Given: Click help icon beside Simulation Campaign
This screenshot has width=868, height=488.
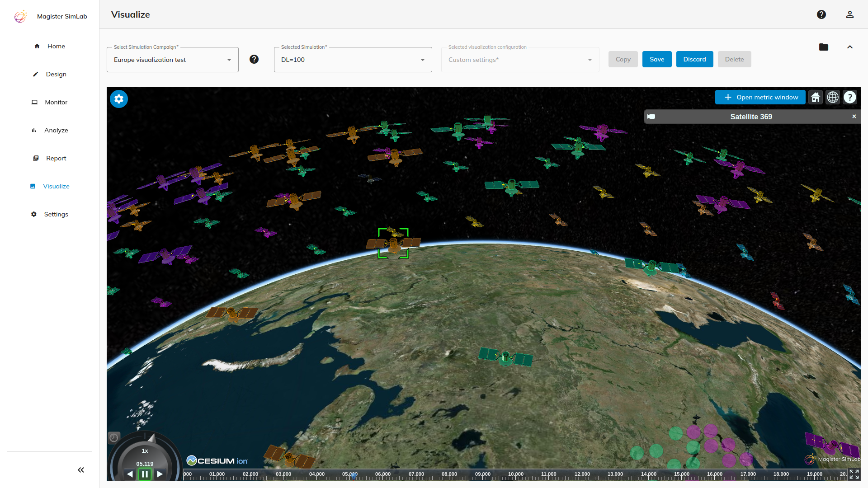Looking at the screenshot, I should point(254,59).
